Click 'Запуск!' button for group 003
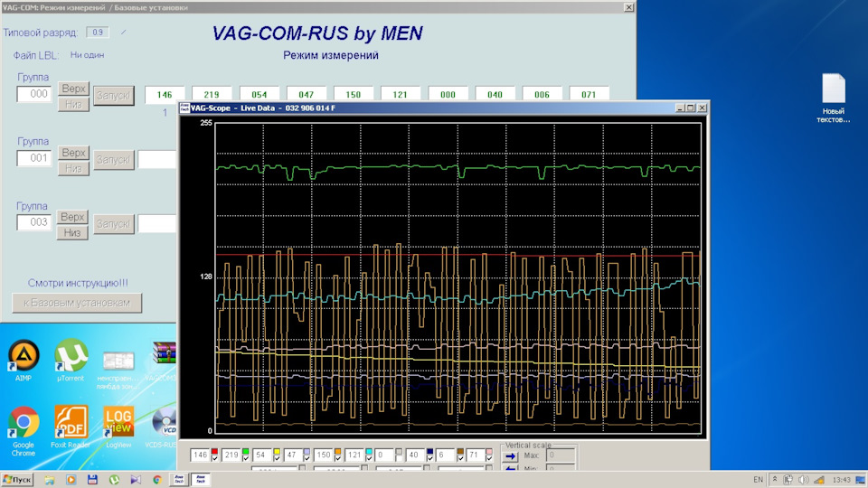Image resolution: width=868 pixels, height=488 pixels. coord(114,224)
